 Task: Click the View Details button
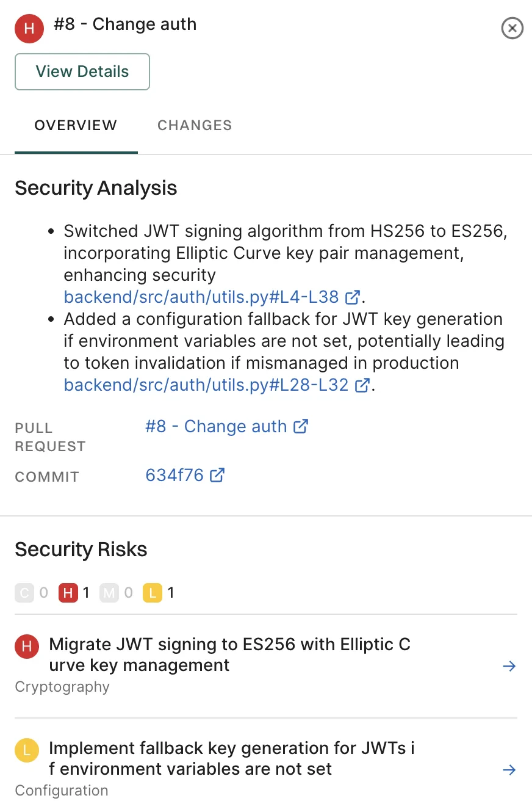(82, 71)
